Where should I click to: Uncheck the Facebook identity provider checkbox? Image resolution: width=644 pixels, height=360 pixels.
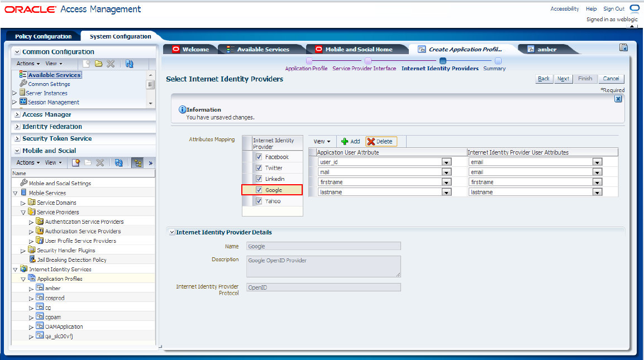pyautogui.click(x=259, y=157)
